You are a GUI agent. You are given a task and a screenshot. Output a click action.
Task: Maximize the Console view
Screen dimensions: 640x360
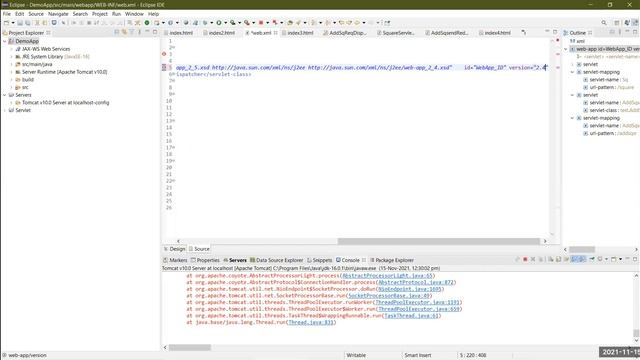coord(635,259)
